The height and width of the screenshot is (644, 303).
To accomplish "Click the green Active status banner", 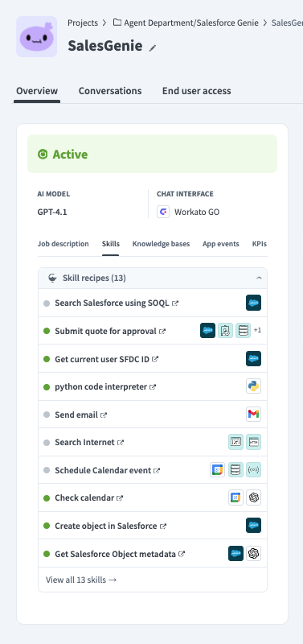I will [x=152, y=154].
